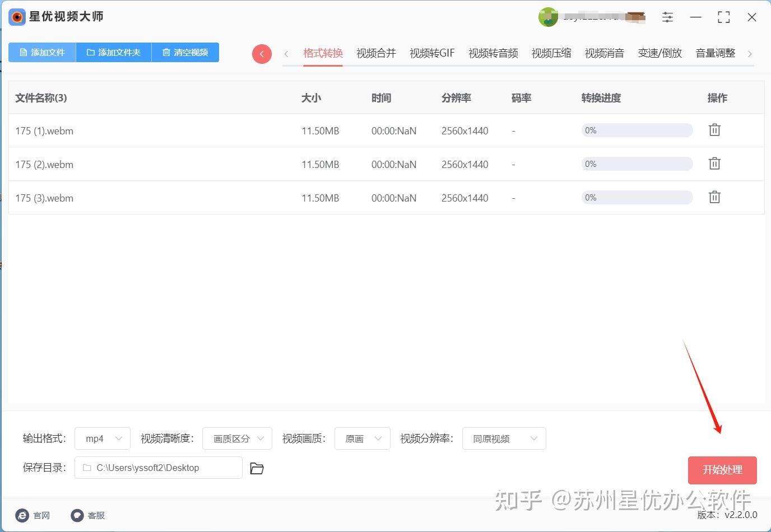Select the 视频转GIF tab
This screenshot has width=771, height=532.
coord(432,53)
